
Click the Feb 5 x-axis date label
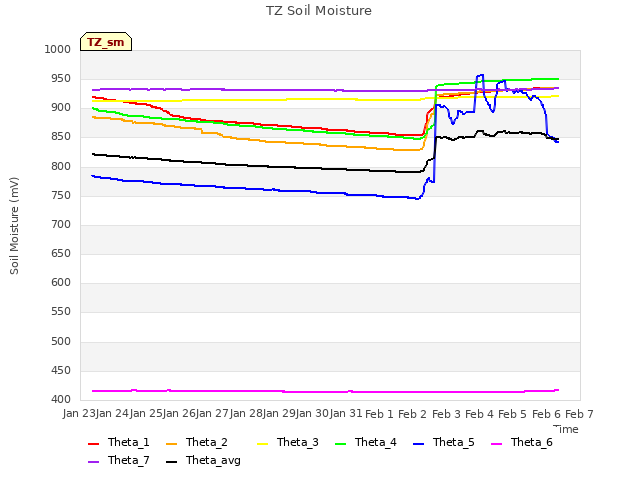pos(513,414)
